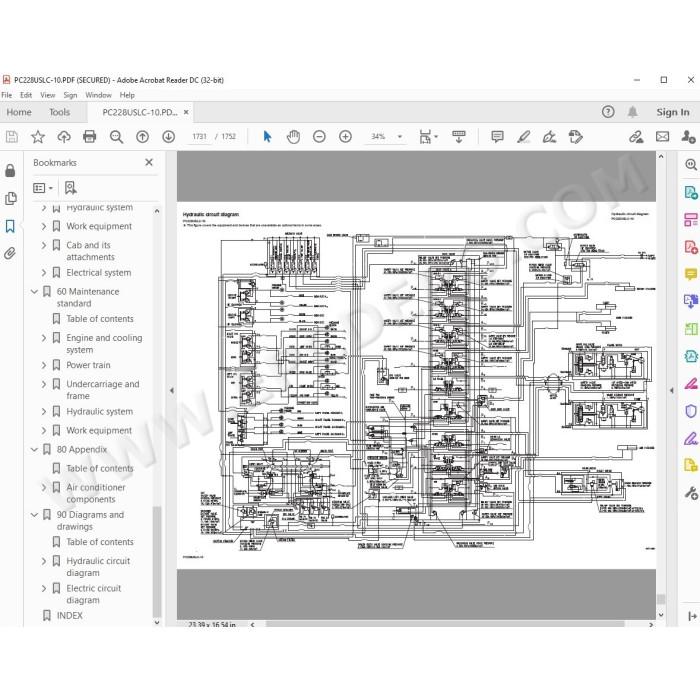700x700 pixels.
Task: Share a link to this file
Action: [636, 137]
